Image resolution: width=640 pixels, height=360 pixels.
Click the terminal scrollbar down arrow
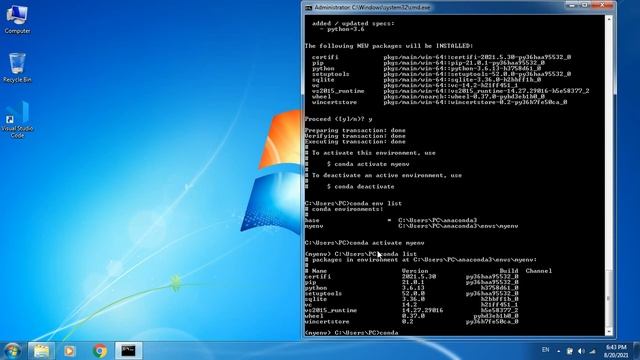pos(609,332)
